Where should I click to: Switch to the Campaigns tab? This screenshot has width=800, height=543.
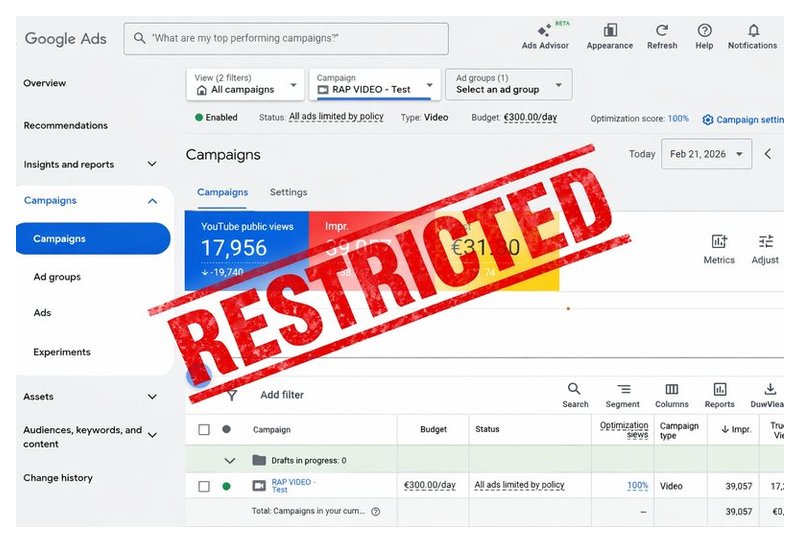222,192
